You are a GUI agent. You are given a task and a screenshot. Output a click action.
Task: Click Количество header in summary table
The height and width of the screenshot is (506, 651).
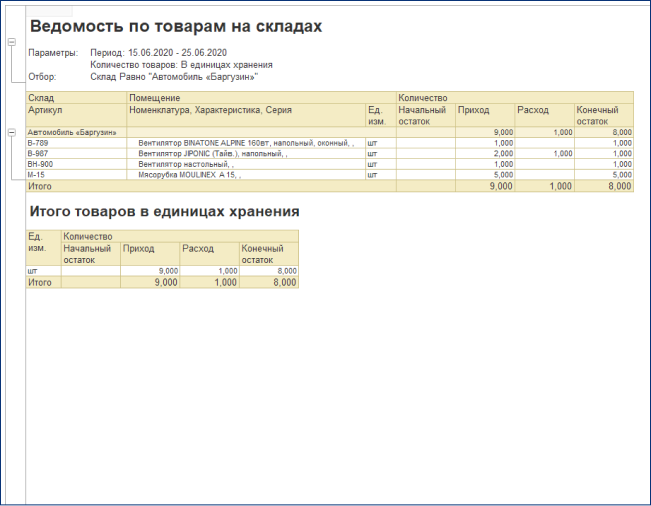coord(180,237)
